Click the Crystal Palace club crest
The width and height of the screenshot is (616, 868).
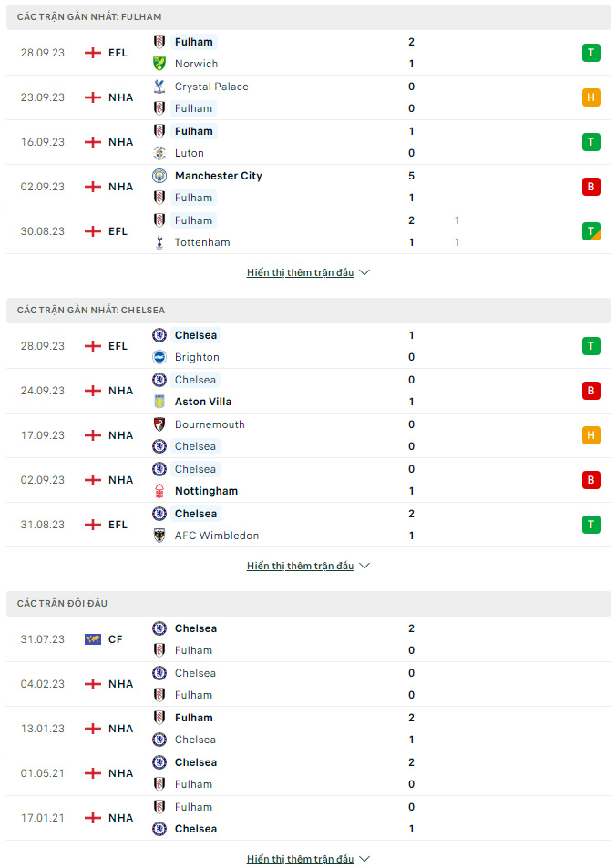point(159,87)
